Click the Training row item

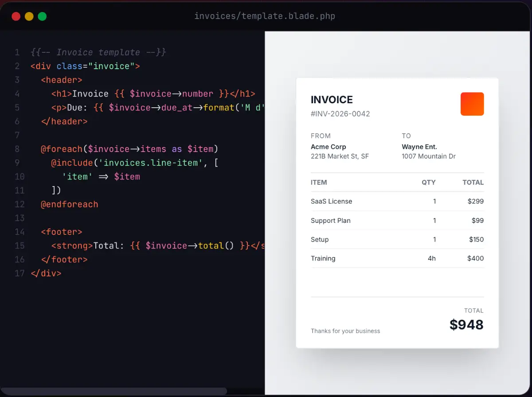tap(323, 258)
